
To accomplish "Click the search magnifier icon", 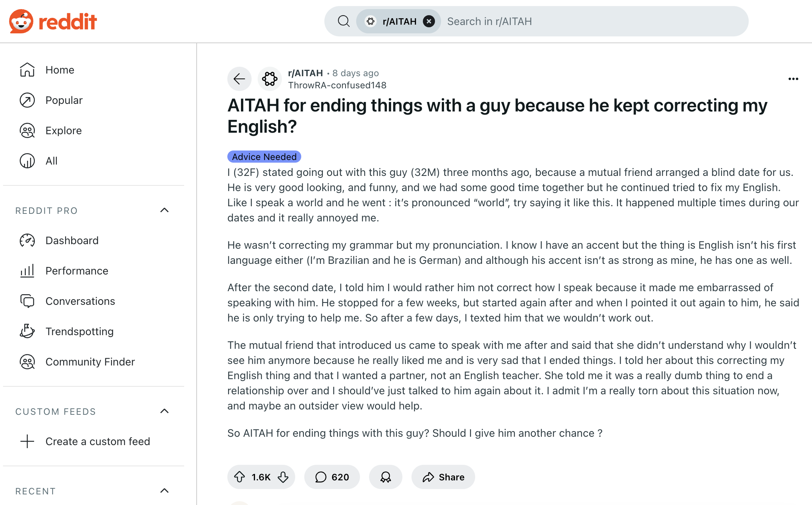I will click(344, 21).
